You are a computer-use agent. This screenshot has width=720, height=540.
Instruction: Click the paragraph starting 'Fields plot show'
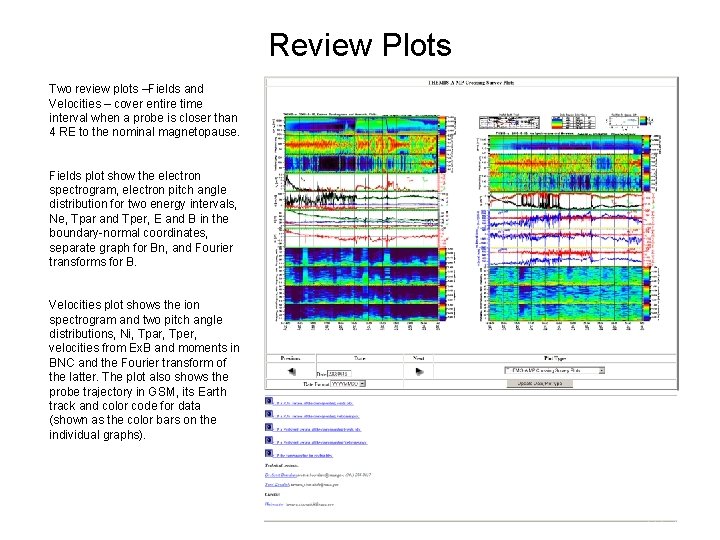click(143, 219)
